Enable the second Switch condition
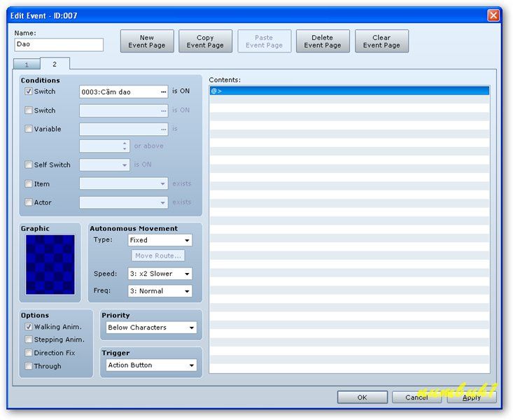 pos(29,111)
